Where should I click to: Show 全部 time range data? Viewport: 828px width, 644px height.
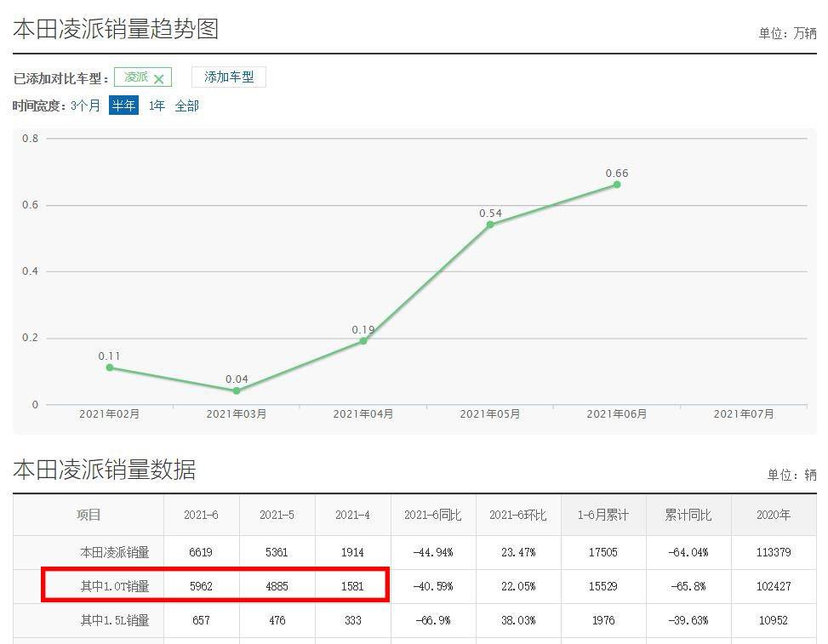click(187, 106)
